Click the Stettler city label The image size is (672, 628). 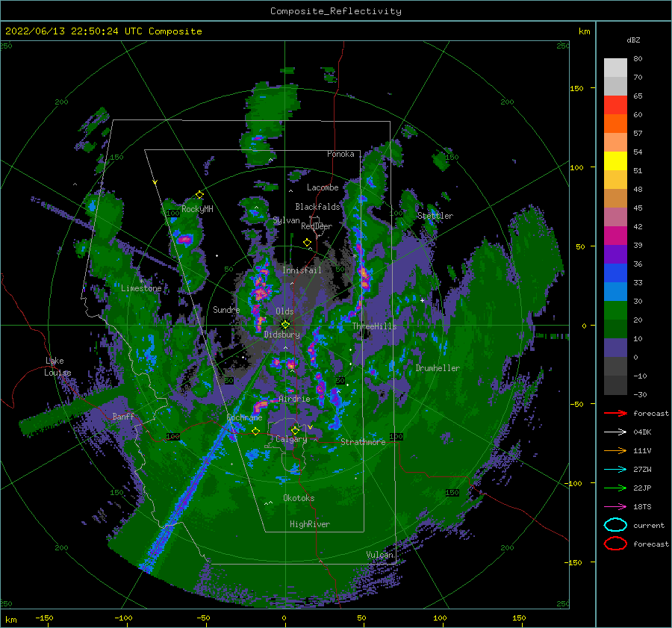point(435,216)
